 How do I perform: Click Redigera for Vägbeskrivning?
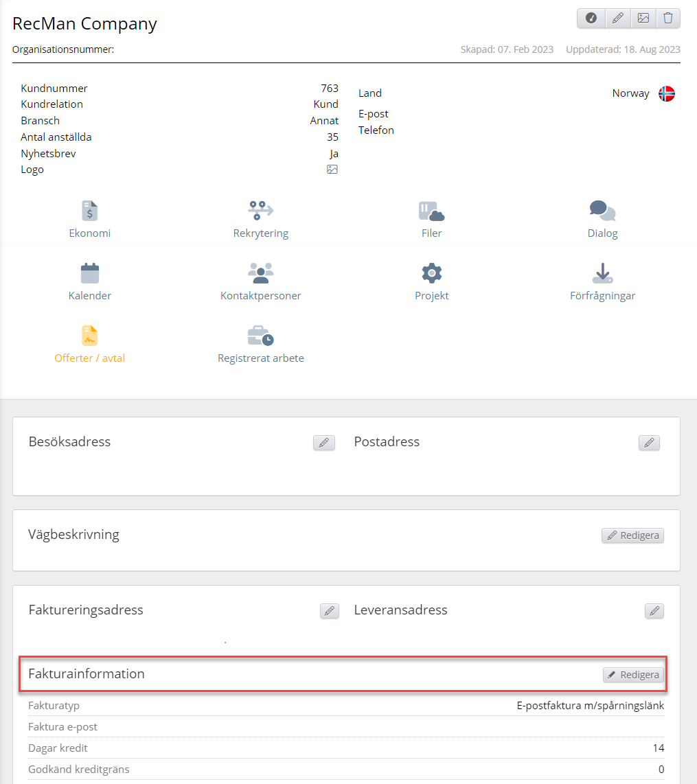tap(632, 535)
